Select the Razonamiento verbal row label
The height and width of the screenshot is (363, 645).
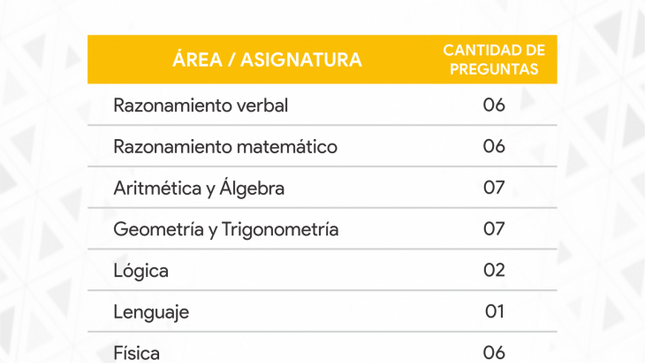pyautogui.click(x=201, y=105)
